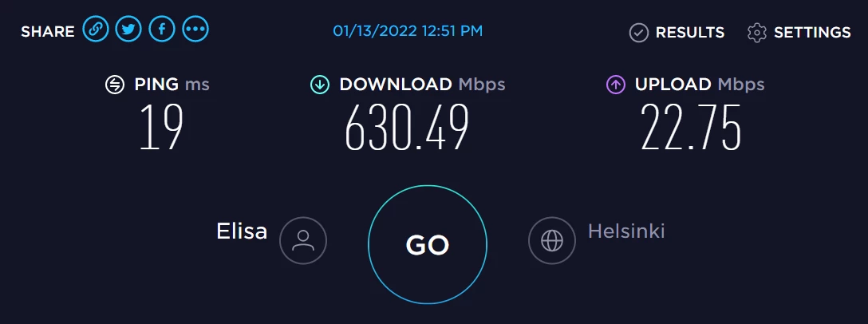Screen dimensions: 868x324
Task: Click the 630.49 download speed value
Action: pyautogui.click(x=407, y=128)
